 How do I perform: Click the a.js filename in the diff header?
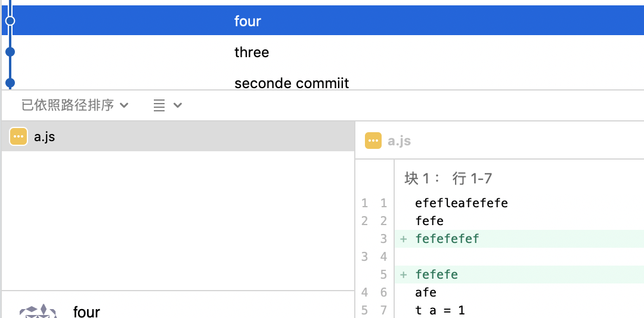pyautogui.click(x=399, y=141)
